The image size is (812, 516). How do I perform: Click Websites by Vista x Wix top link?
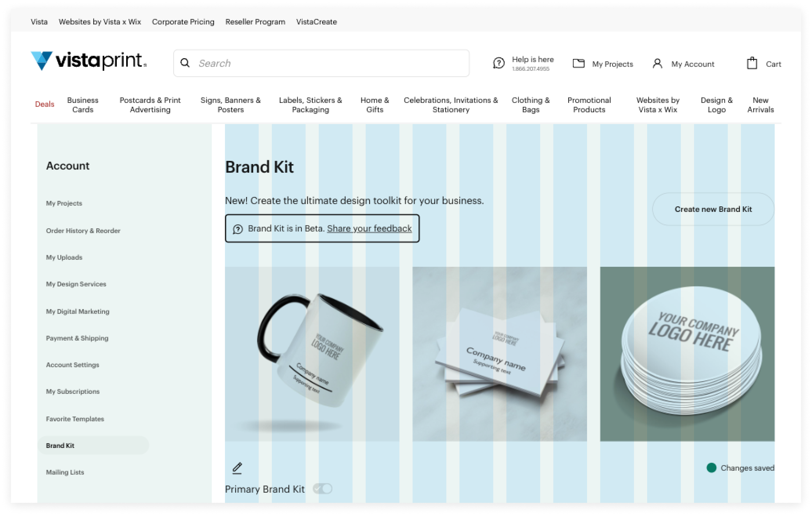[100, 22]
